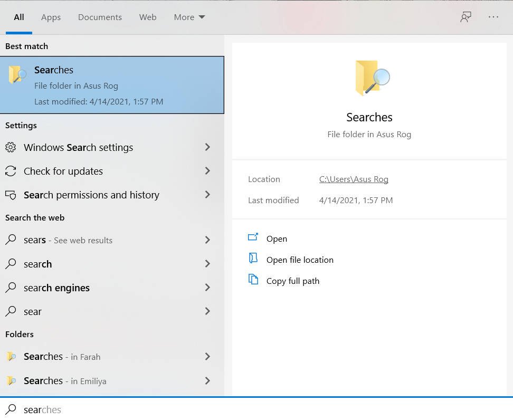This screenshot has width=513, height=420.
Task: Click the Searches title in the preview pane
Action: (369, 117)
